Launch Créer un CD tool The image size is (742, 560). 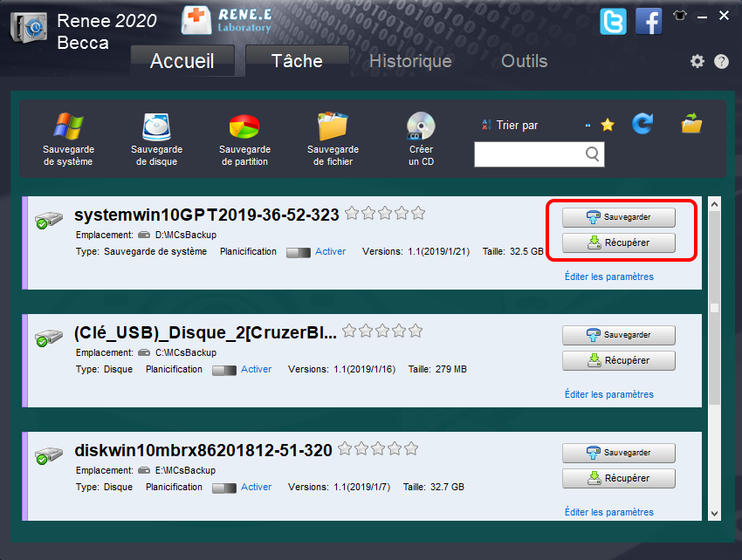pyautogui.click(x=421, y=139)
